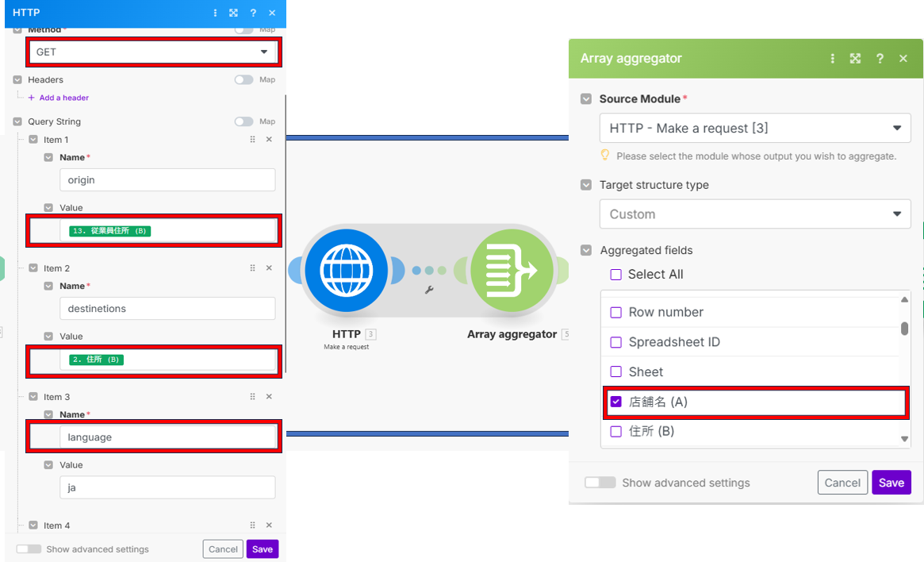Toggle the Query String Map switch
Screen dimensions: 924x585
coord(244,121)
